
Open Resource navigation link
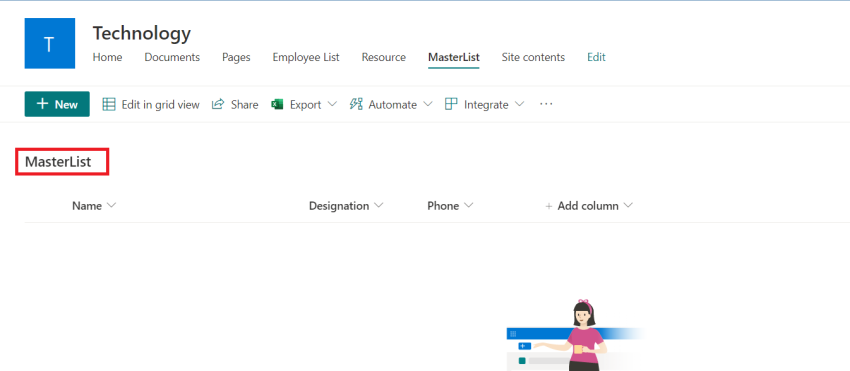(384, 57)
